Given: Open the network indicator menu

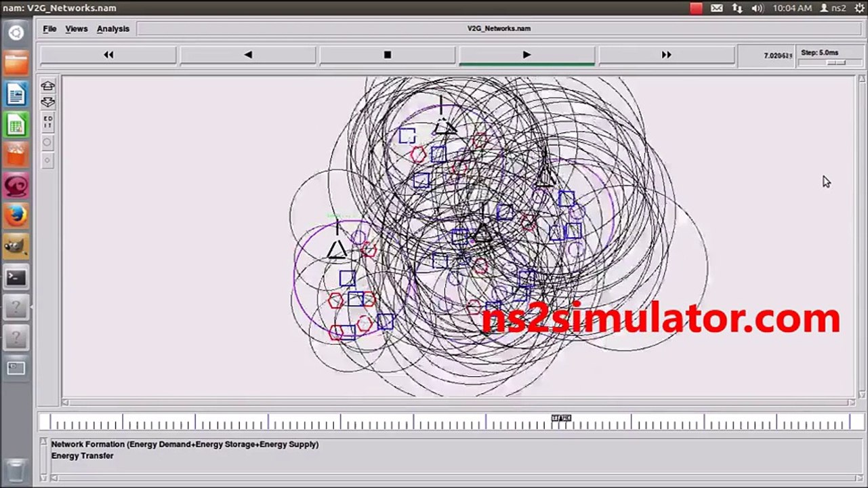Looking at the screenshot, I should point(737,8).
